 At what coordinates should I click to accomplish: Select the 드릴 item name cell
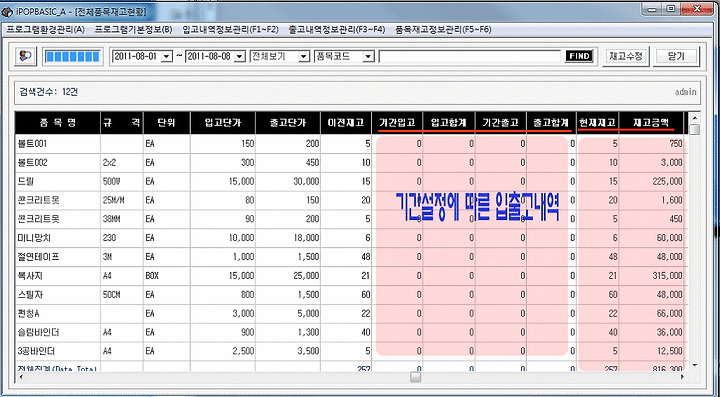57,182
